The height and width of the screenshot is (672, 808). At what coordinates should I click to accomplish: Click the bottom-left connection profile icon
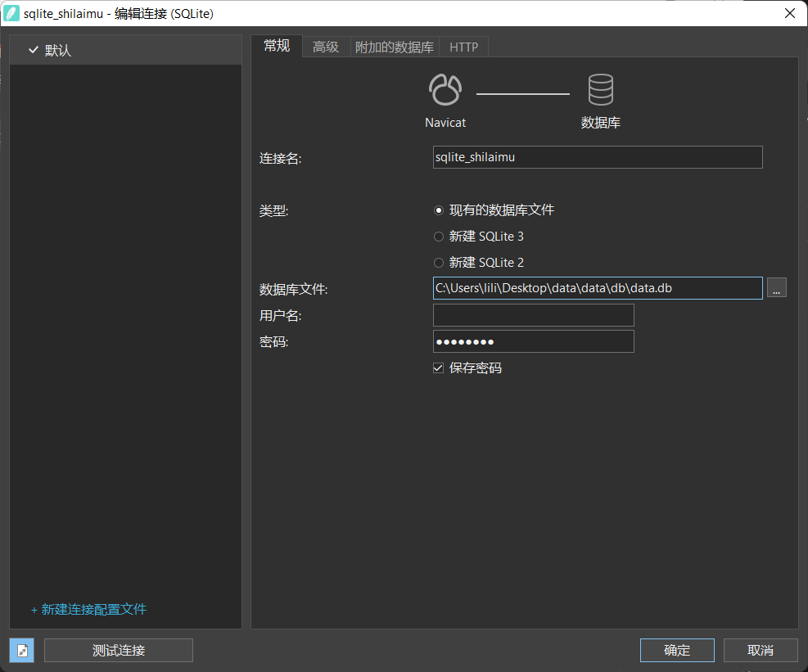coord(22,650)
